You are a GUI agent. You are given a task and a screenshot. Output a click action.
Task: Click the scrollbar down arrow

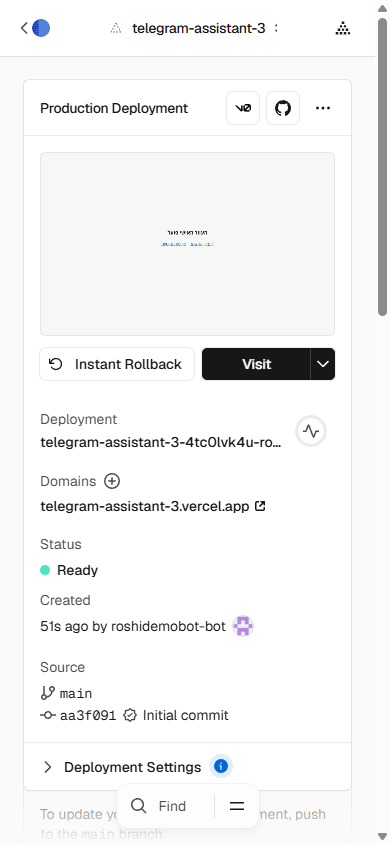[x=382, y=836]
